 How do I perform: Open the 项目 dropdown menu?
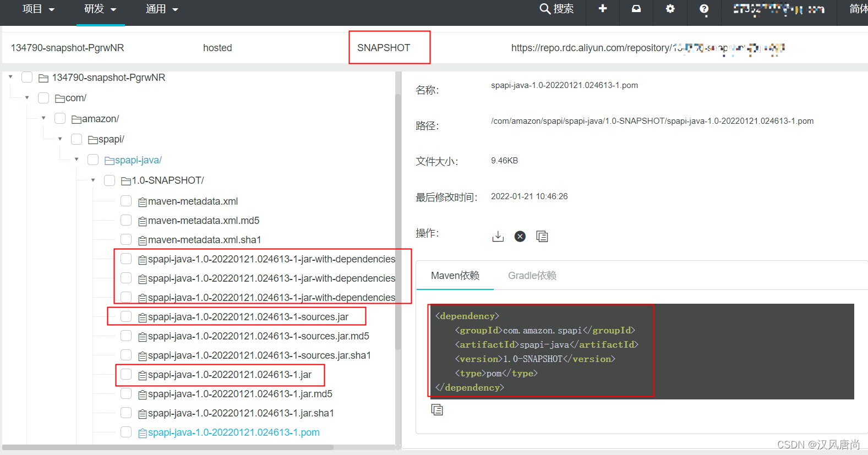(x=39, y=9)
